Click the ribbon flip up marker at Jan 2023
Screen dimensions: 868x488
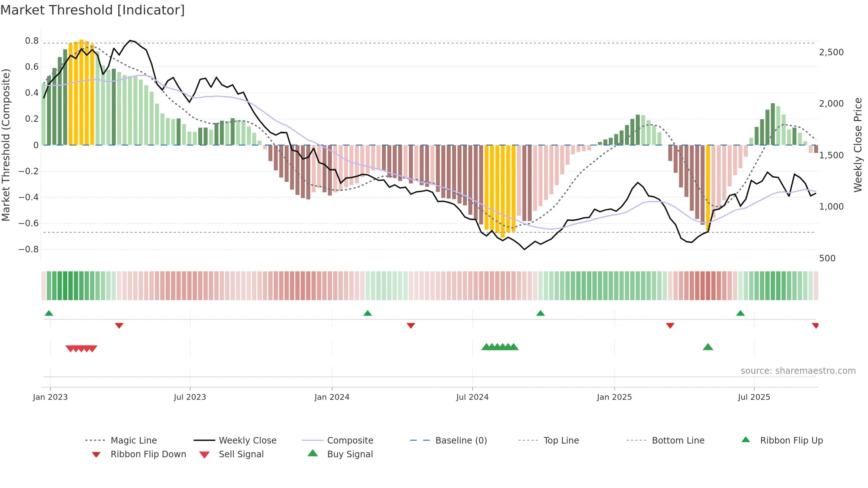tap(49, 313)
